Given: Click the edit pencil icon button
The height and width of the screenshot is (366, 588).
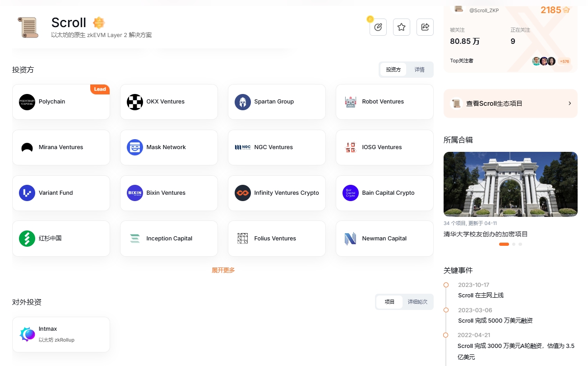Looking at the screenshot, I should tap(378, 27).
